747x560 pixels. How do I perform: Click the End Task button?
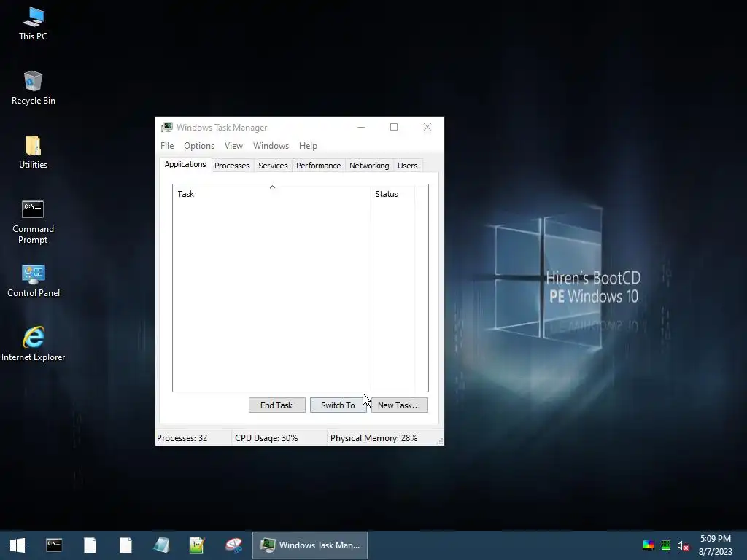[276, 405]
